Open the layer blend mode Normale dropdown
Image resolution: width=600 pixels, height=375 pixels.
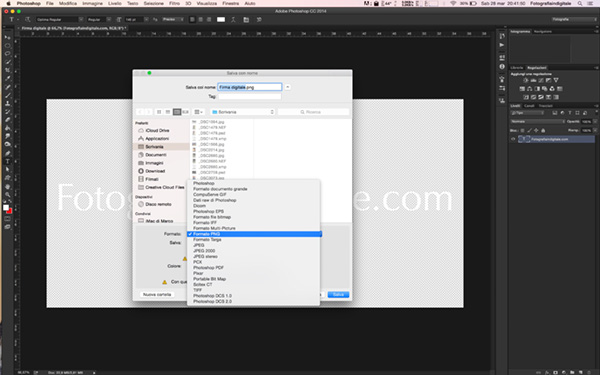[538, 121]
